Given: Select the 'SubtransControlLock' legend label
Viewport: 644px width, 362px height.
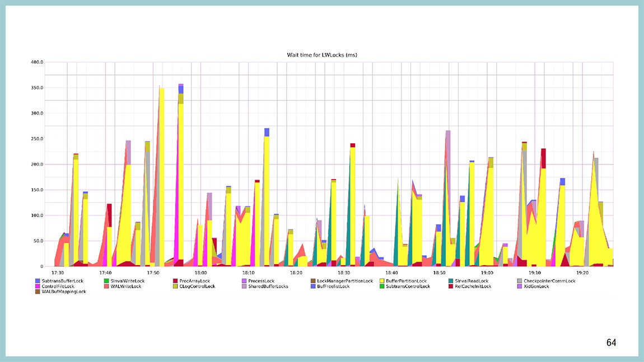Looking at the screenshot, I should (408, 286).
